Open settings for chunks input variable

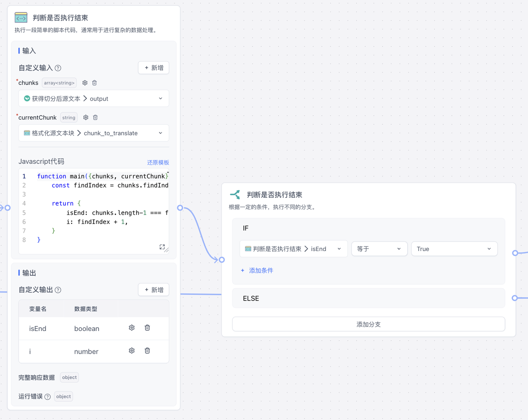pyautogui.click(x=85, y=83)
